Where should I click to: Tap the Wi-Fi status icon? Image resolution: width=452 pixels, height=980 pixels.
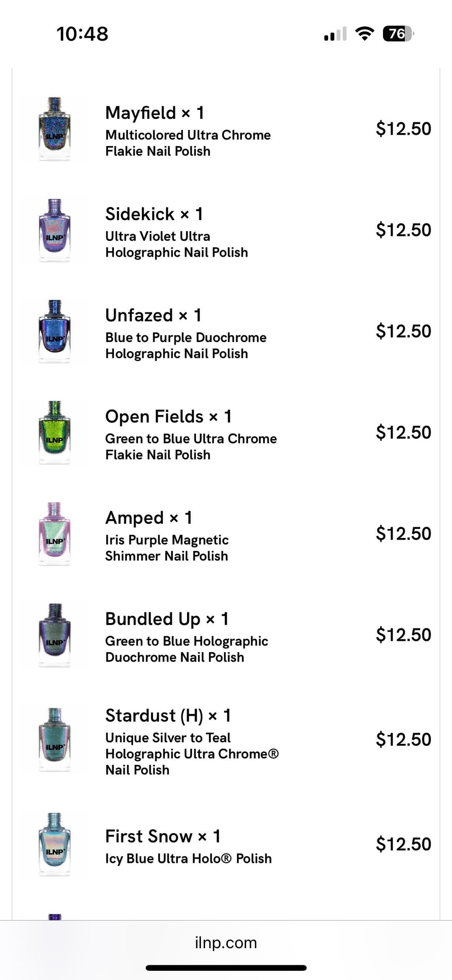365,33
